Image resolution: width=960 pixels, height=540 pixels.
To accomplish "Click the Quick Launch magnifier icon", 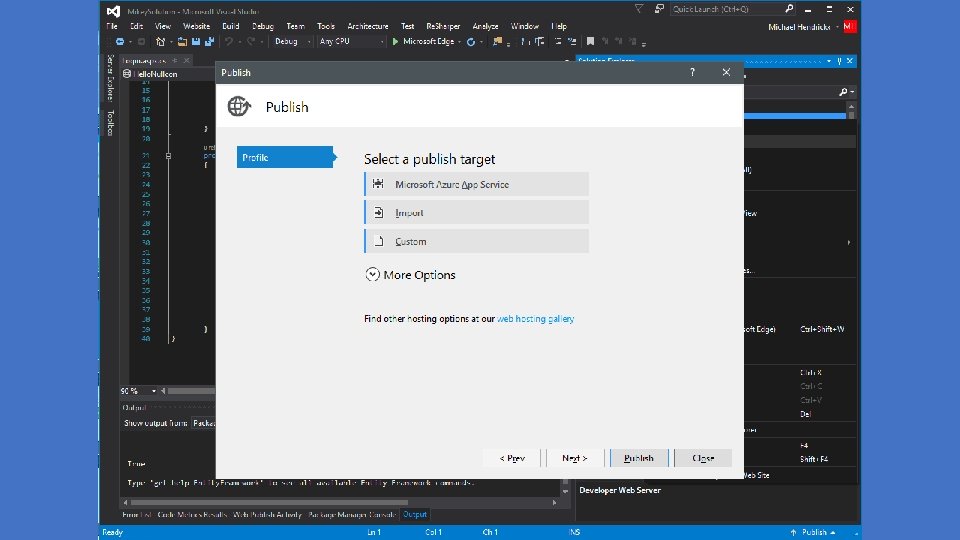I will click(x=789, y=9).
